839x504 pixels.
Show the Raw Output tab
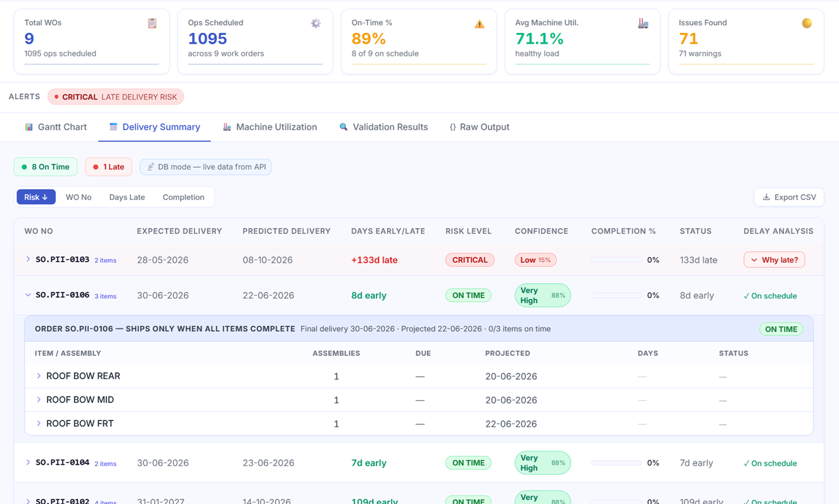(x=480, y=127)
